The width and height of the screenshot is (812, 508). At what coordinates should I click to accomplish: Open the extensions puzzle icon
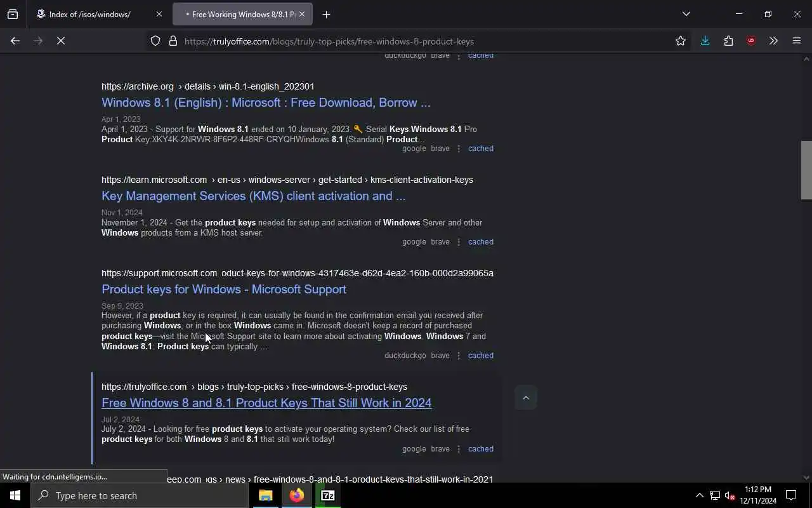coord(728,41)
